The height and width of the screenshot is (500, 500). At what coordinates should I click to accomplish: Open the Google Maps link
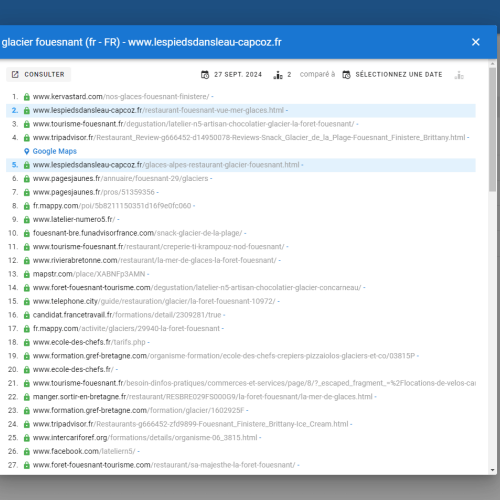pyautogui.click(x=55, y=151)
